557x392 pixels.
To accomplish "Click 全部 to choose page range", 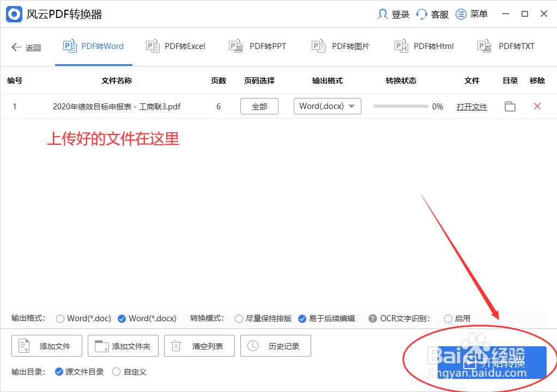I will [259, 106].
